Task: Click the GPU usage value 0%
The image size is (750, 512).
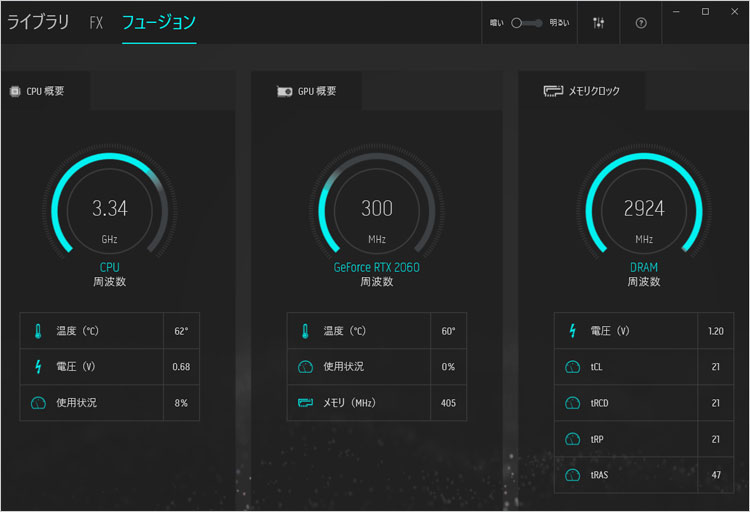Action: 448,367
